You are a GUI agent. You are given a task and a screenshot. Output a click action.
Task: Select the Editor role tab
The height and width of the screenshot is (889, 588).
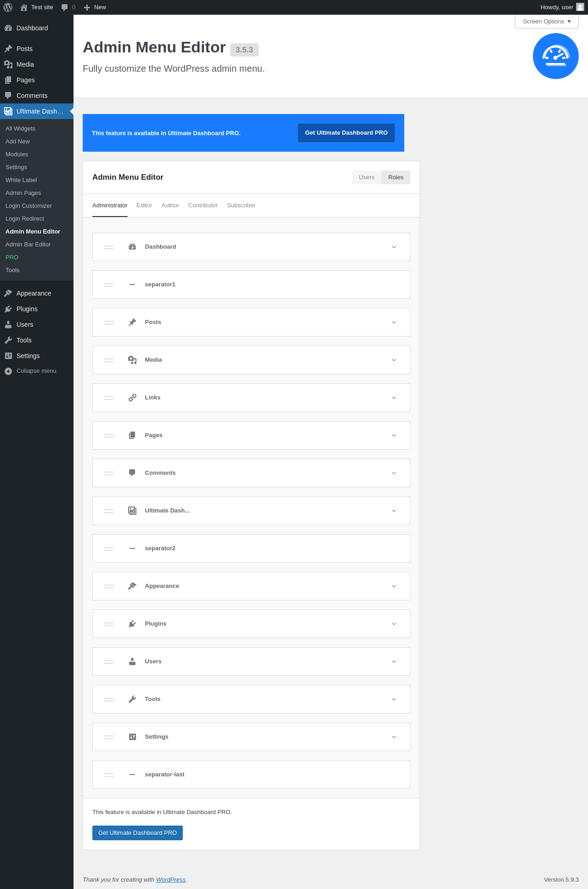(x=144, y=205)
